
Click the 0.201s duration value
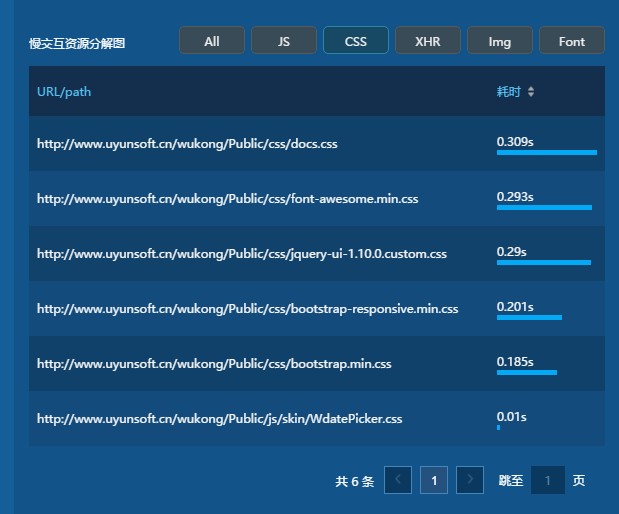515,306
